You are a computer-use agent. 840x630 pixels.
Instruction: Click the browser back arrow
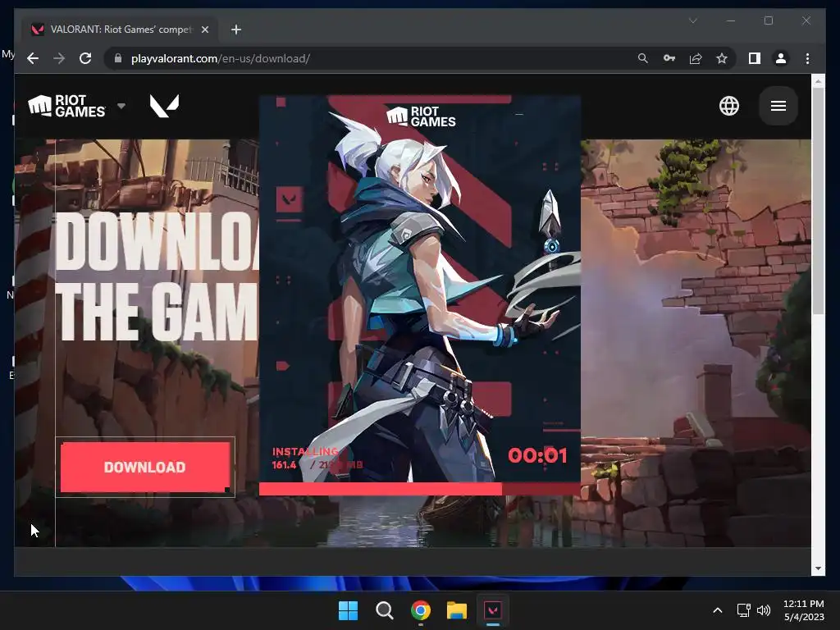(x=33, y=58)
